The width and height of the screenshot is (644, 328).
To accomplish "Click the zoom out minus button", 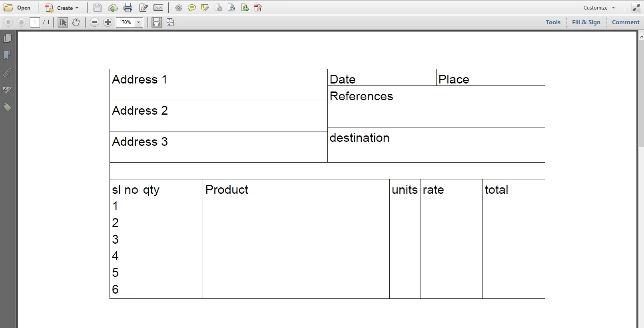I will point(94,22).
